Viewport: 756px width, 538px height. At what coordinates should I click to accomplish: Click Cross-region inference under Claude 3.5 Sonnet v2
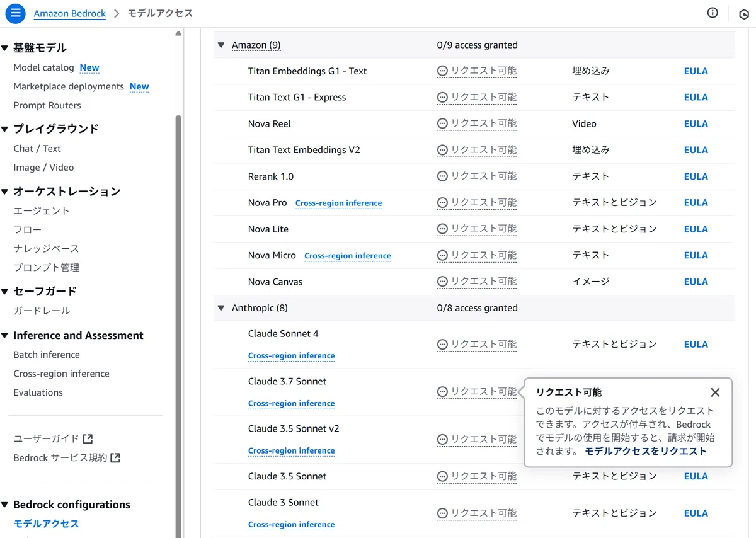tap(292, 451)
